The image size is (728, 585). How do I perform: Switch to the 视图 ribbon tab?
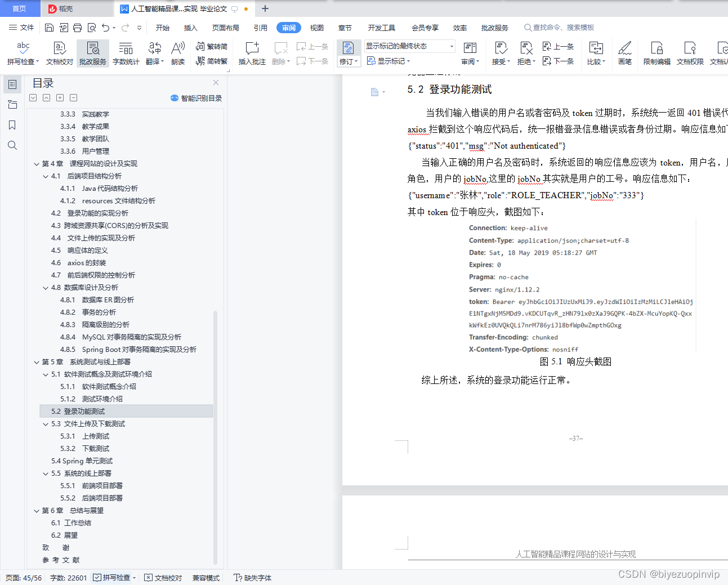(x=317, y=28)
